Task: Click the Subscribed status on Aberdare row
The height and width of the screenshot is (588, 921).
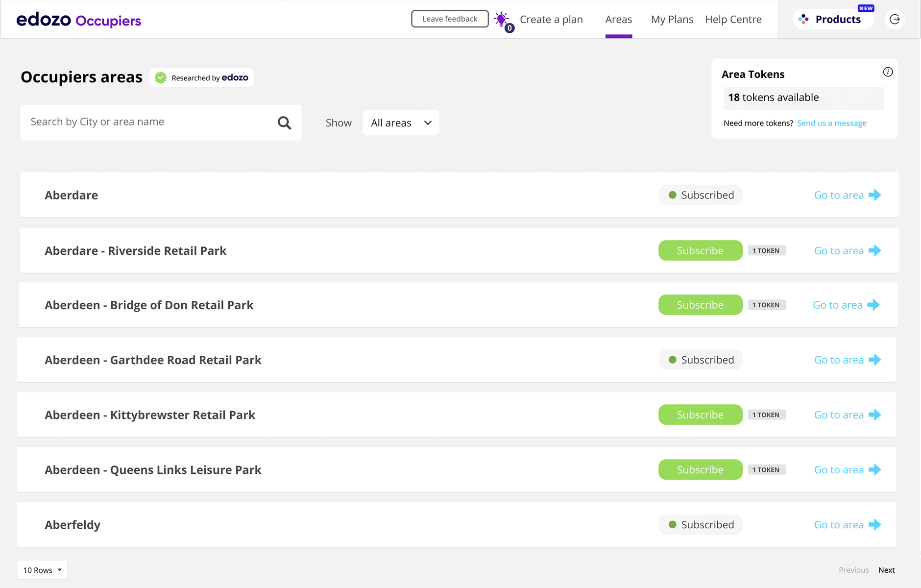Action: [x=700, y=195]
